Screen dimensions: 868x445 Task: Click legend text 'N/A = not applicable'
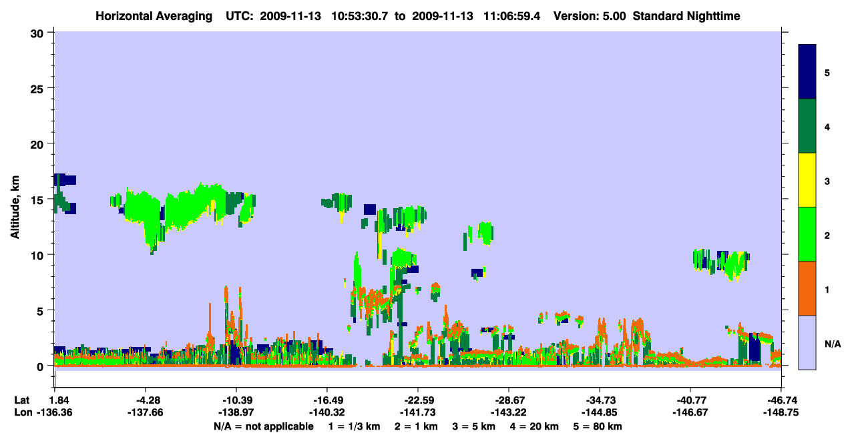tap(263, 426)
